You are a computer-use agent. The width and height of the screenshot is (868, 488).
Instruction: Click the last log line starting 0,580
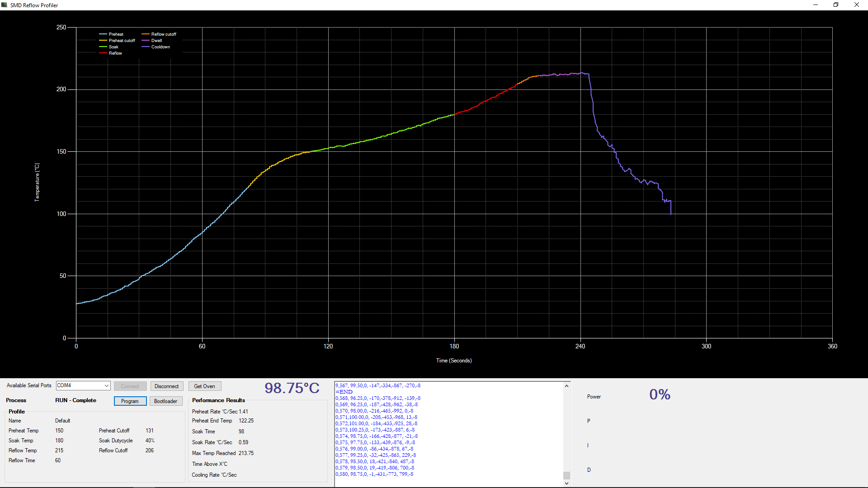click(x=374, y=474)
